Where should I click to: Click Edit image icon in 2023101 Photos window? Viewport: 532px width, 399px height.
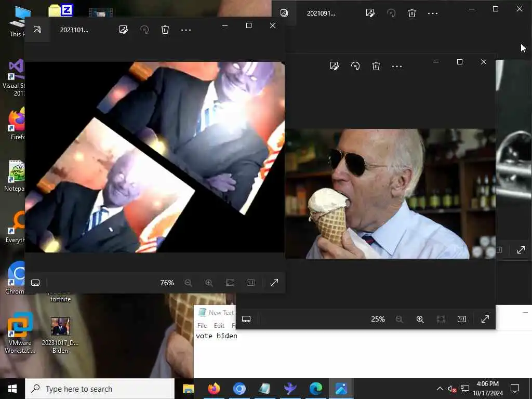pyautogui.click(x=124, y=30)
